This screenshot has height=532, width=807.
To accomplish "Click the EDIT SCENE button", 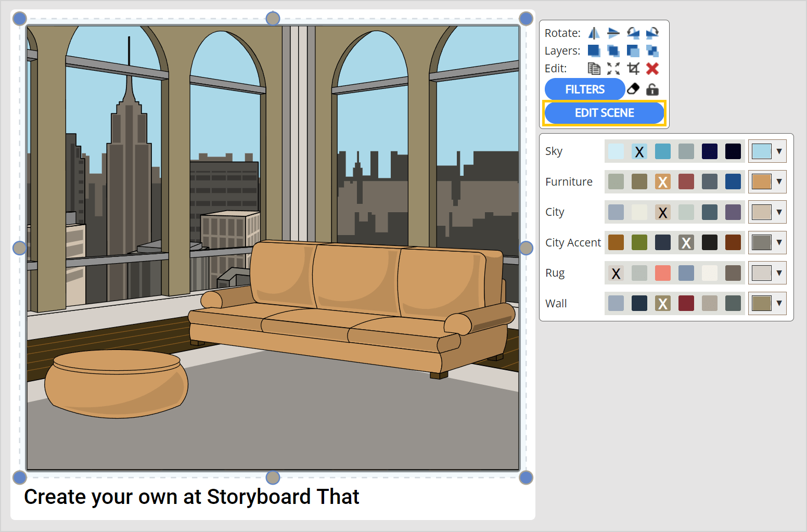I will [x=604, y=112].
